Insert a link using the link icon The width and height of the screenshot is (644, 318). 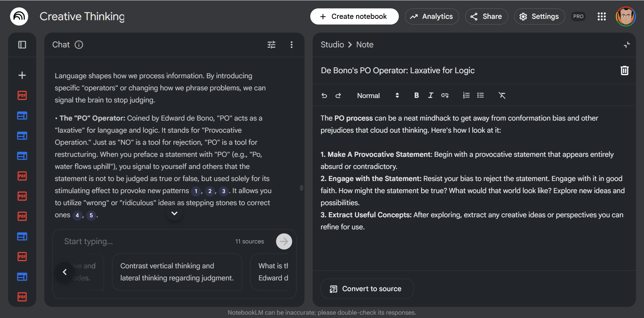click(445, 96)
